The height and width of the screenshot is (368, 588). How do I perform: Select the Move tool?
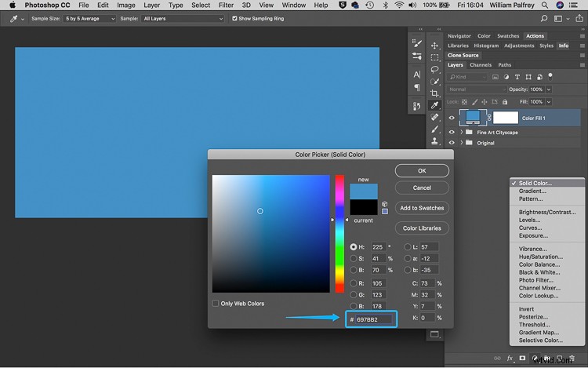coord(434,46)
